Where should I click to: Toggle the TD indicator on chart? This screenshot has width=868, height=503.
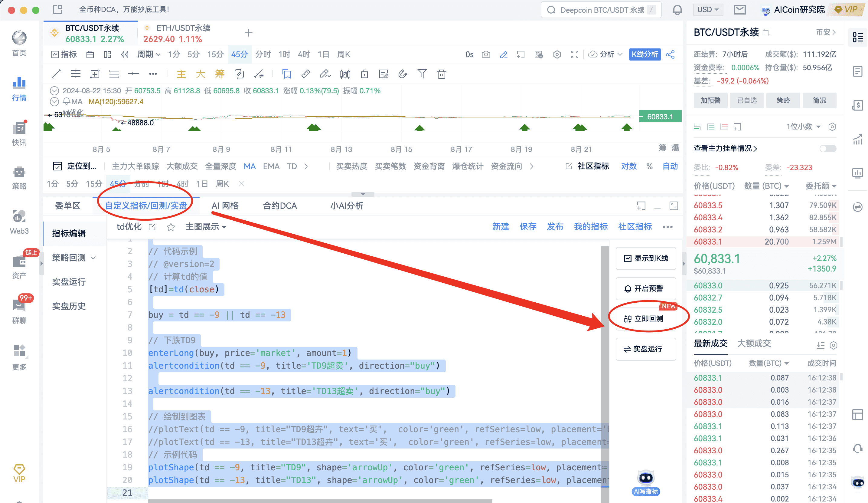click(292, 166)
